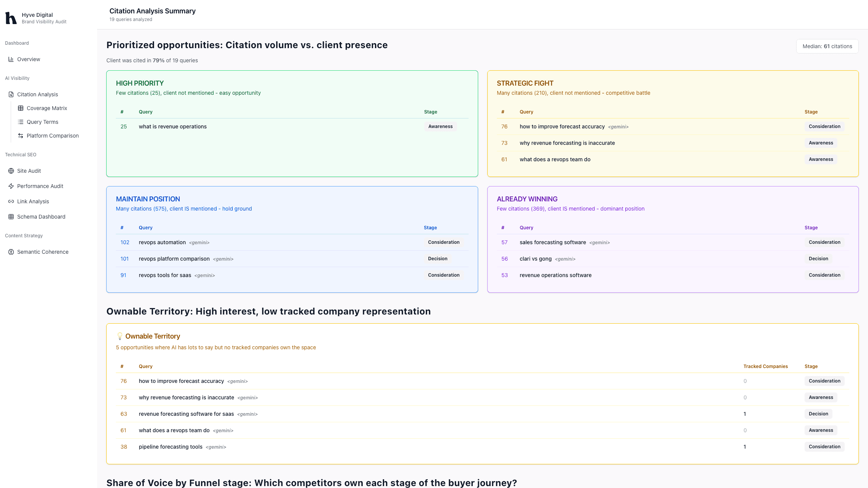
Task: Open the Coverage Matrix page
Action: (x=47, y=108)
